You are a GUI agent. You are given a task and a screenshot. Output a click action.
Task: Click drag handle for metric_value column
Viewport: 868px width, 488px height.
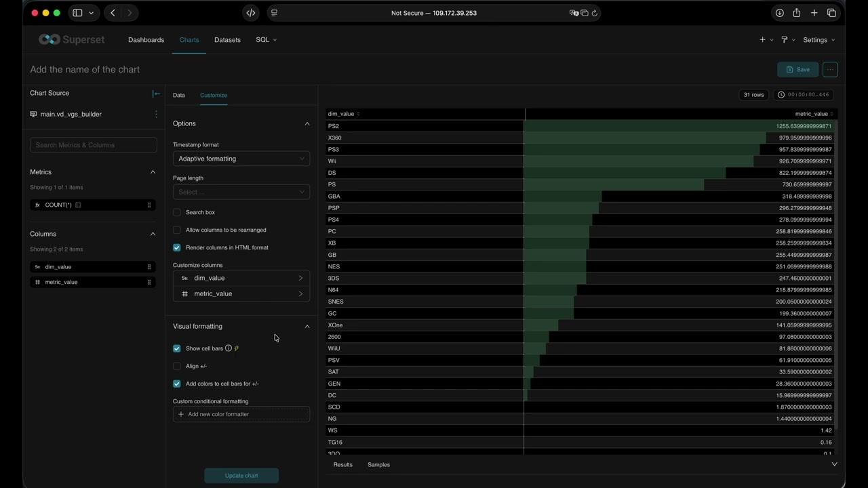(x=149, y=282)
